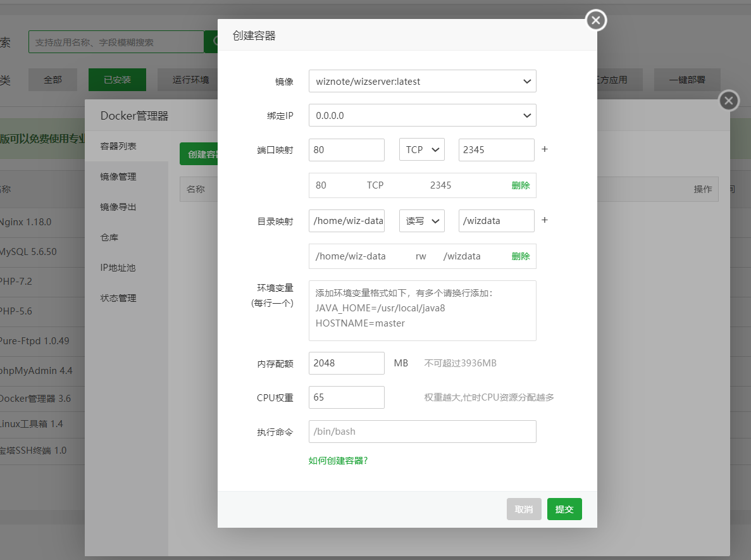Screen dimensions: 751x560
Task: Edit the CPU权重 value field
Action: point(346,397)
